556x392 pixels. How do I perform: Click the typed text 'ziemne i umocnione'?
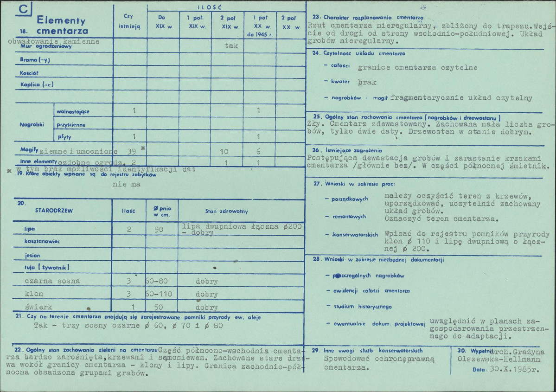pyautogui.click(x=79, y=152)
